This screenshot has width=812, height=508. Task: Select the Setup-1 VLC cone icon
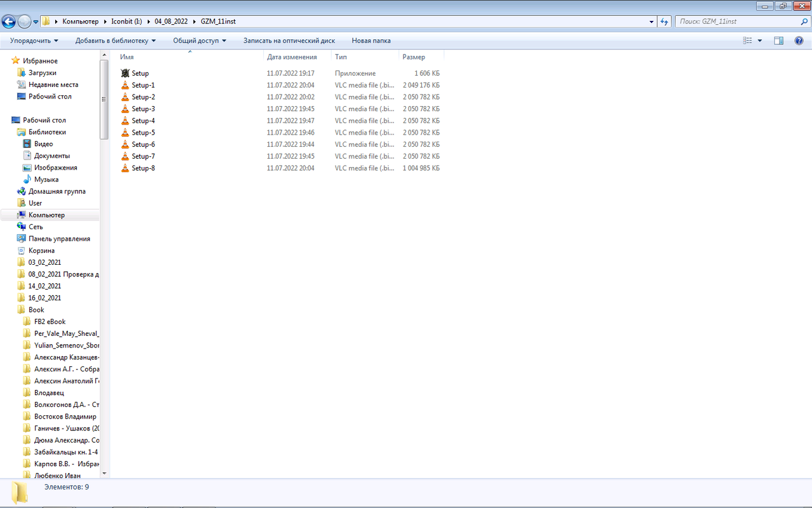(x=125, y=85)
